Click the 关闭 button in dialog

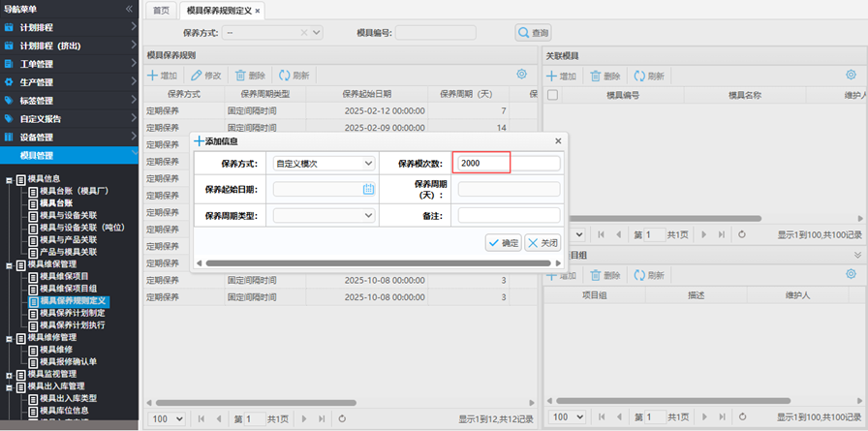click(x=542, y=243)
